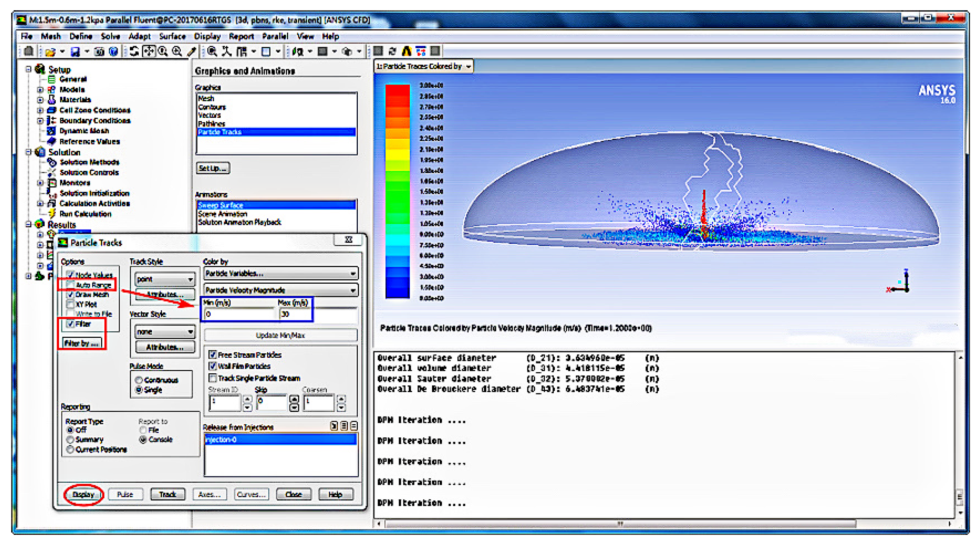The width and height of the screenshot is (980, 546).
Task: Click the window layout square icon
Action: 266,51
